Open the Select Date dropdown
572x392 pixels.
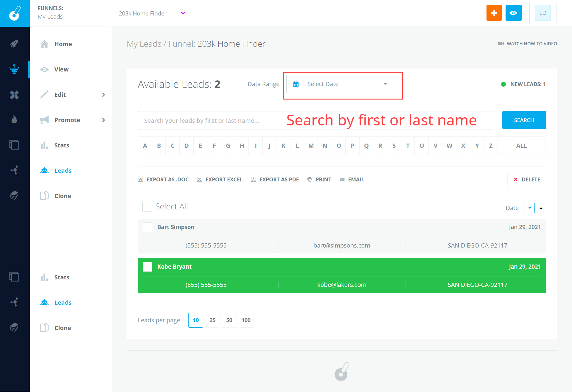[x=340, y=84]
